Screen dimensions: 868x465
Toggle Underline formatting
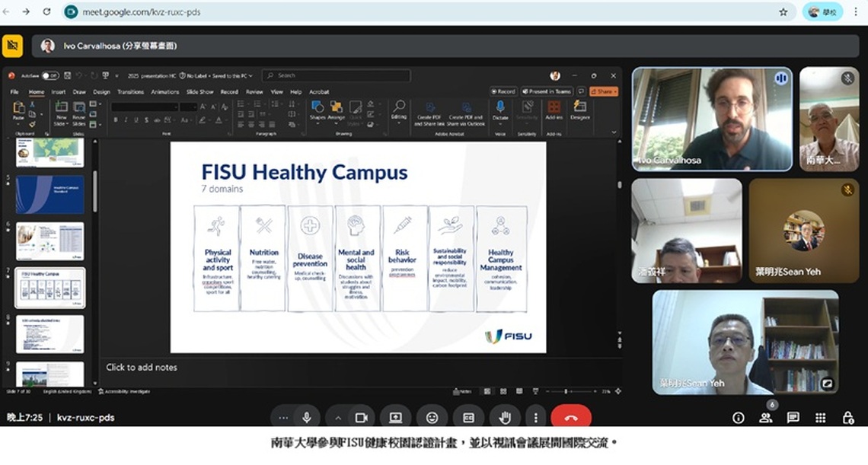pos(136,120)
